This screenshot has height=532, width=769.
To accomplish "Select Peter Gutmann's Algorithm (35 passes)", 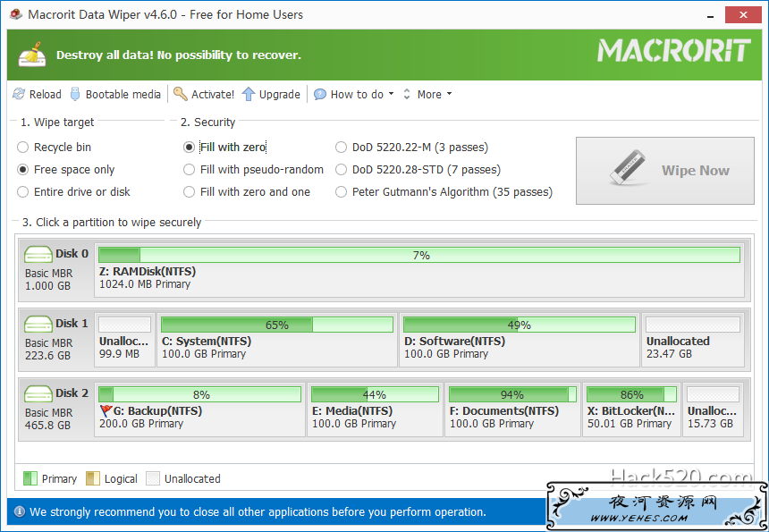I will tap(444, 191).
